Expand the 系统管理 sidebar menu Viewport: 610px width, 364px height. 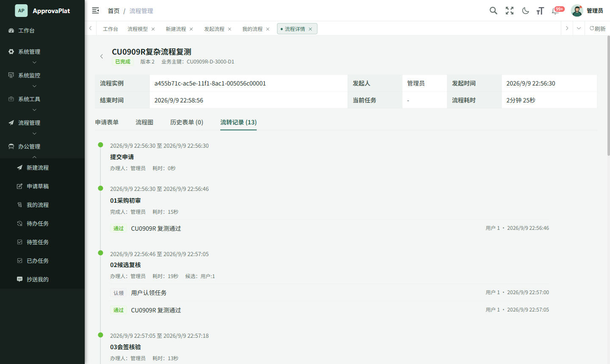pyautogui.click(x=42, y=52)
